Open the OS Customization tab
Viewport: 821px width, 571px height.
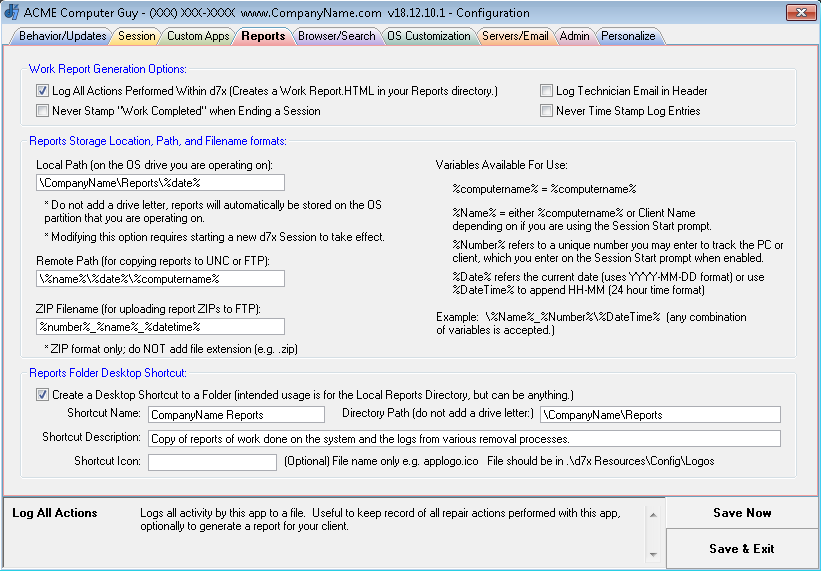pos(428,36)
